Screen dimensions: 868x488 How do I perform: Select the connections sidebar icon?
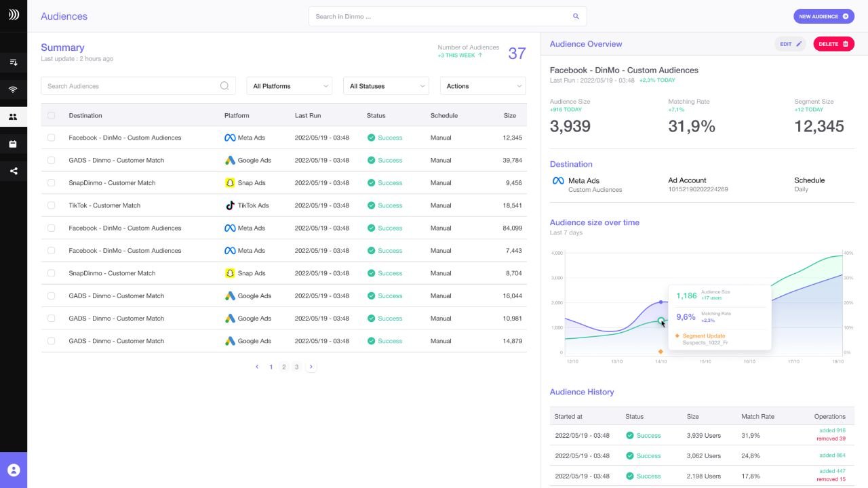[14, 89]
